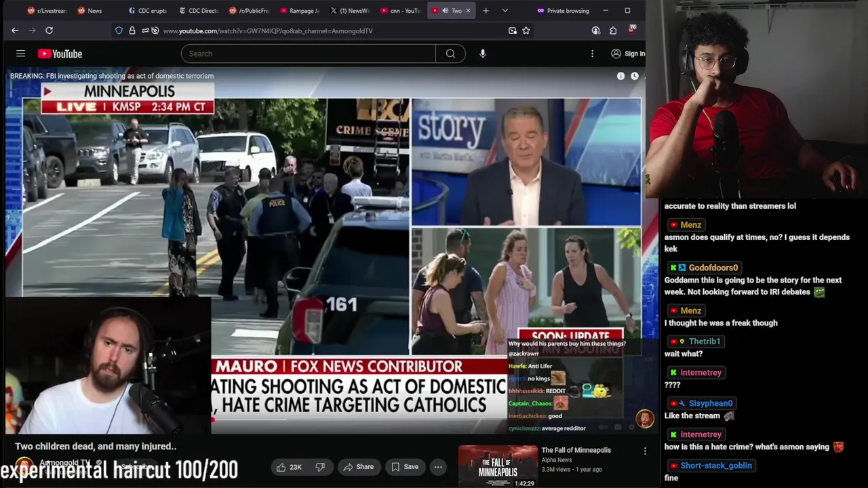Viewport: 868px width, 488px height.
Task: Open site permissions icon in address bar
Action: click(144, 30)
